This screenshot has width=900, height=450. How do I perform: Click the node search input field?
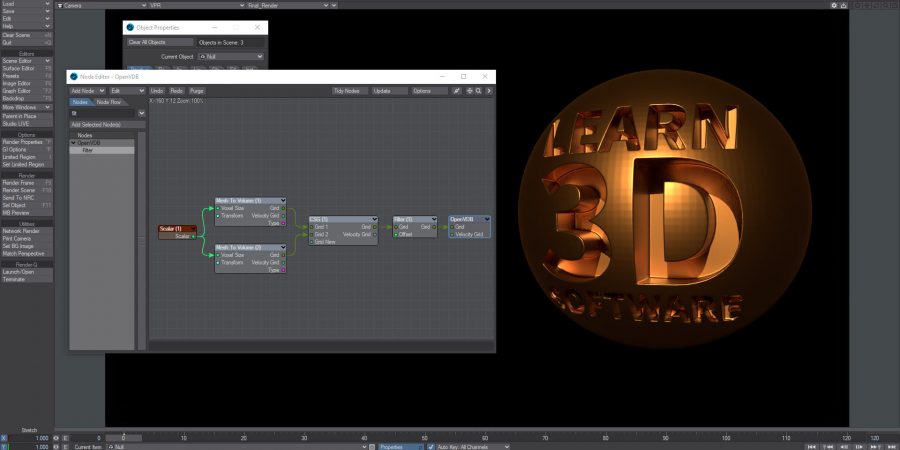pyautogui.click(x=103, y=113)
